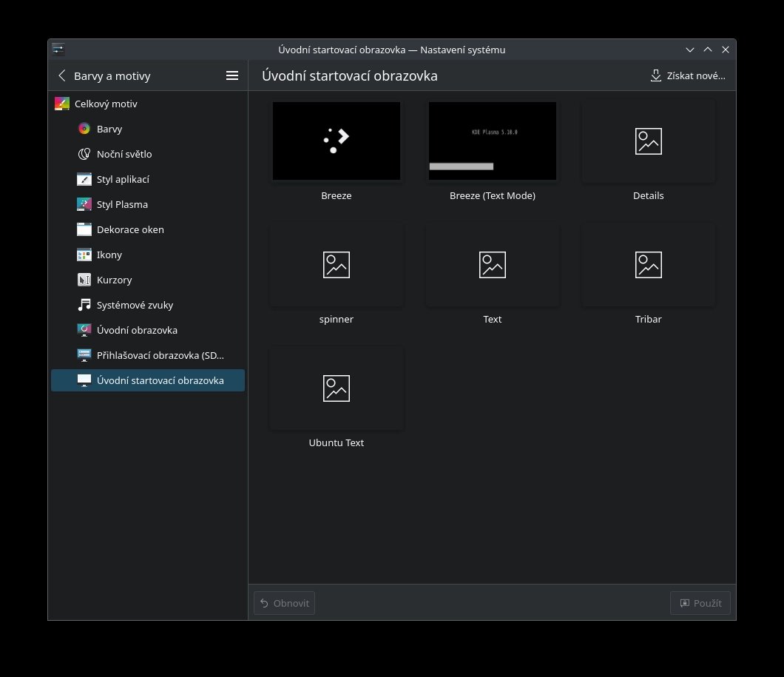
Task: Select Celkový motiv in sidebar
Action: pos(106,104)
